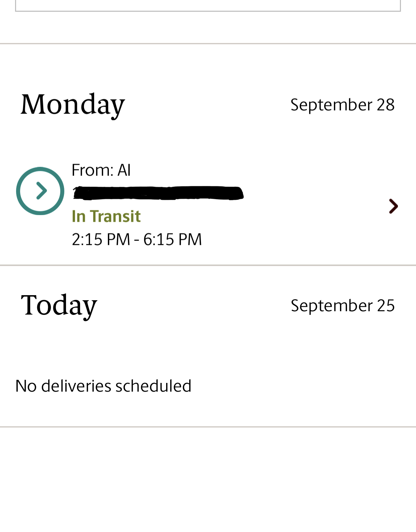Image resolution: width=416 pixels, height=532 pixels.
Task: Tap the number "25" in today's date
Action: [386, 306]
